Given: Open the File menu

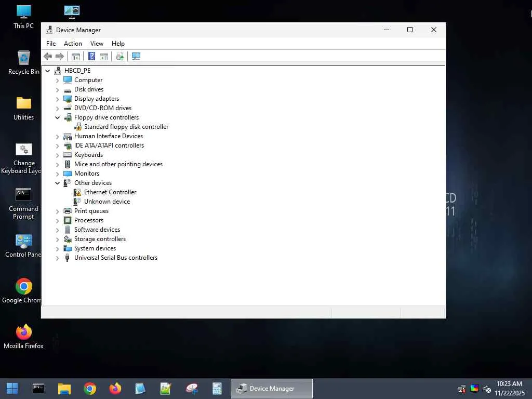Looking at the screenshot, I should pos(51,44).
